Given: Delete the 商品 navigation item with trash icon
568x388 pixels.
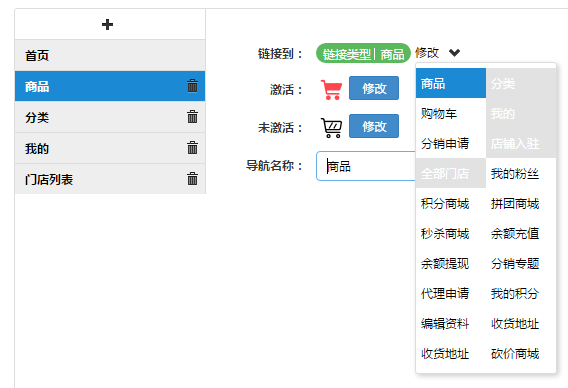Looking at the screenshot, I should click(x=192, y=86).
